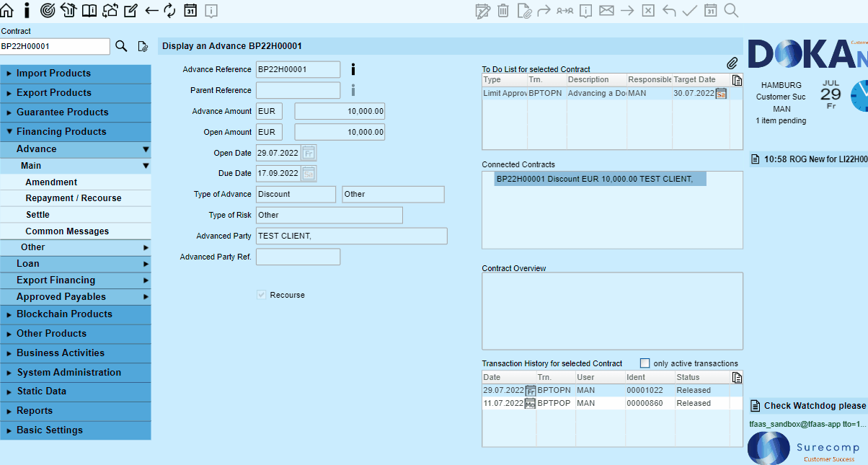The width and height of the screenshot is (868, 465).
Task: Select Repayment / Recourse in the sidebar
Action: pos(73,198)
